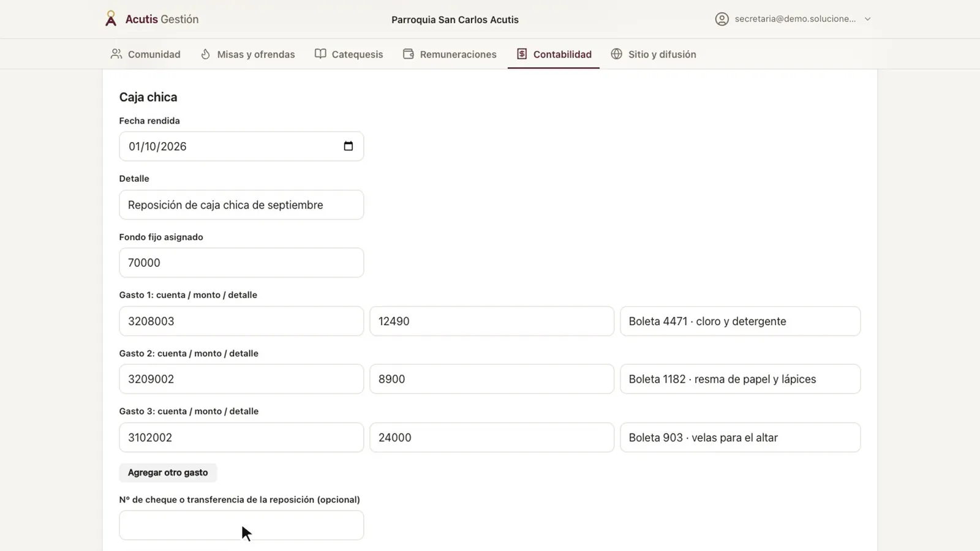Viewport: 980px width, 551px height.
Task: Click the Fondo fijo asignado field
Action: pyautogui.click(x=241, y=263)
